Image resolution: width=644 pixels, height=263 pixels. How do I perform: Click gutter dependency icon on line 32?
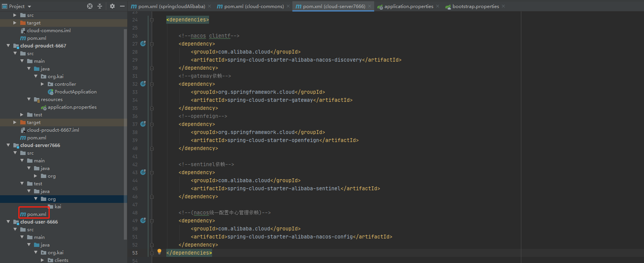(x=143, y=84)
